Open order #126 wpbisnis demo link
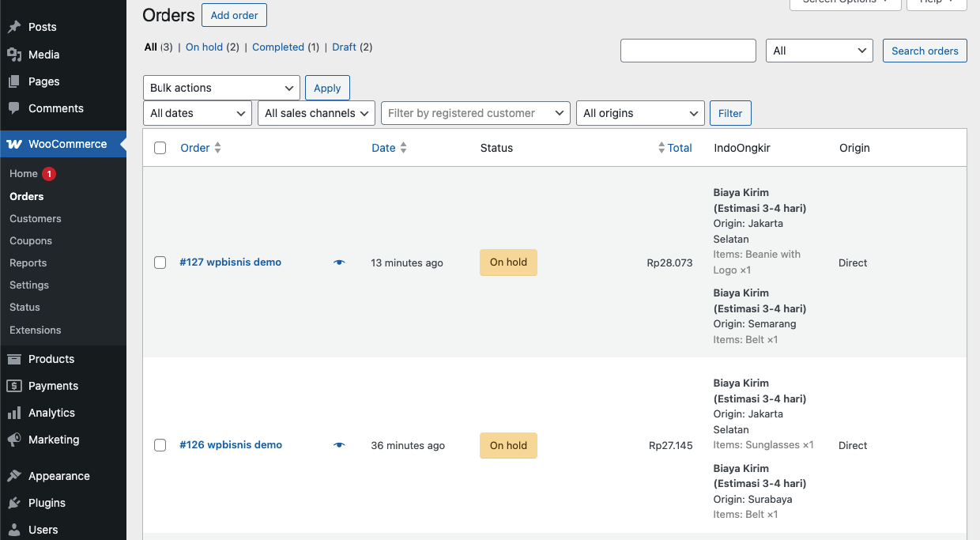Viewport: 980px width, 540px height. point(231,445)
